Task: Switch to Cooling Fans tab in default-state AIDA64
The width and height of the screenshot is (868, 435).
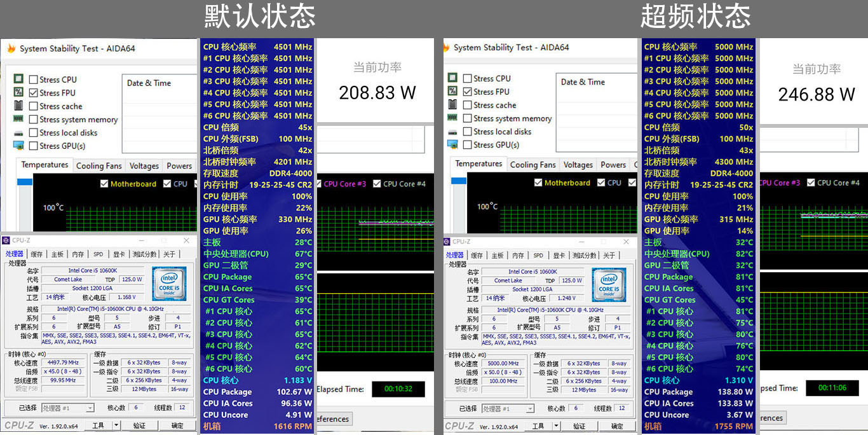Action: point(98,165)
